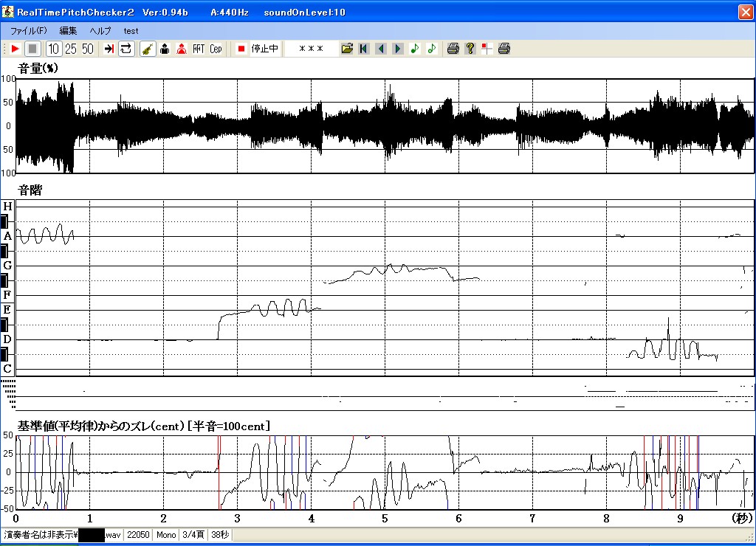756x546 pixels.
Task: Click the F note label
Action: pos(7,295)
